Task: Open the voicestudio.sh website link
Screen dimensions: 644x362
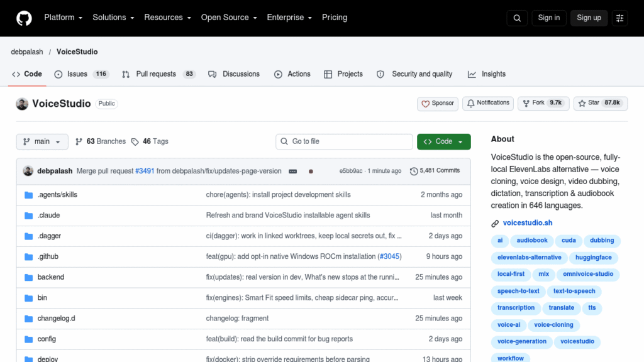Action: 528,223
